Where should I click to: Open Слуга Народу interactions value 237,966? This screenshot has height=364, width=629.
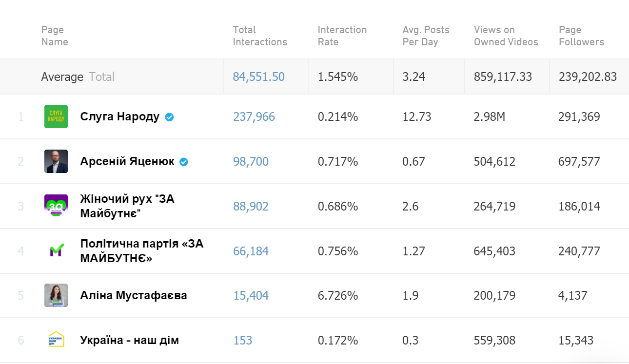pos(254,117)
